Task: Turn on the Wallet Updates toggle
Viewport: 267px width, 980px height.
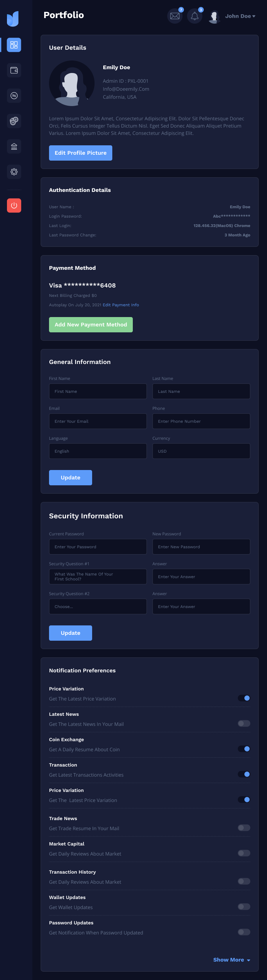Action: 244,907
